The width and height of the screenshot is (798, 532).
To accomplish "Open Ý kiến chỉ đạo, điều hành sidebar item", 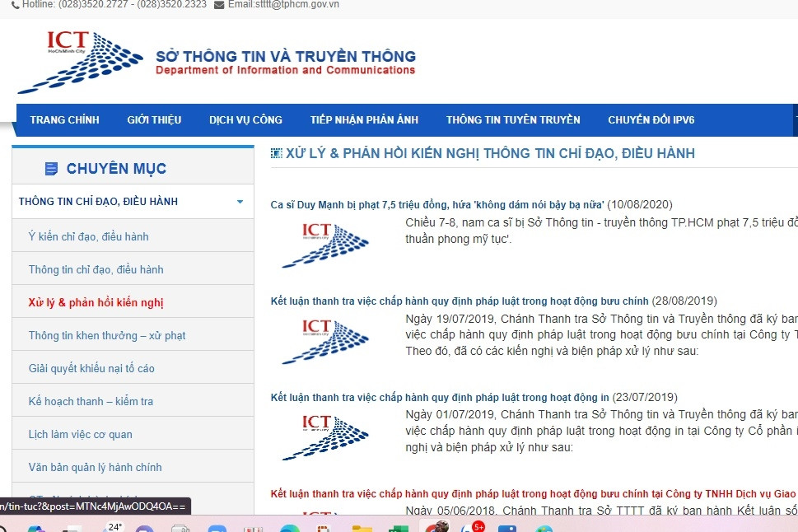I will pos(88,237).
